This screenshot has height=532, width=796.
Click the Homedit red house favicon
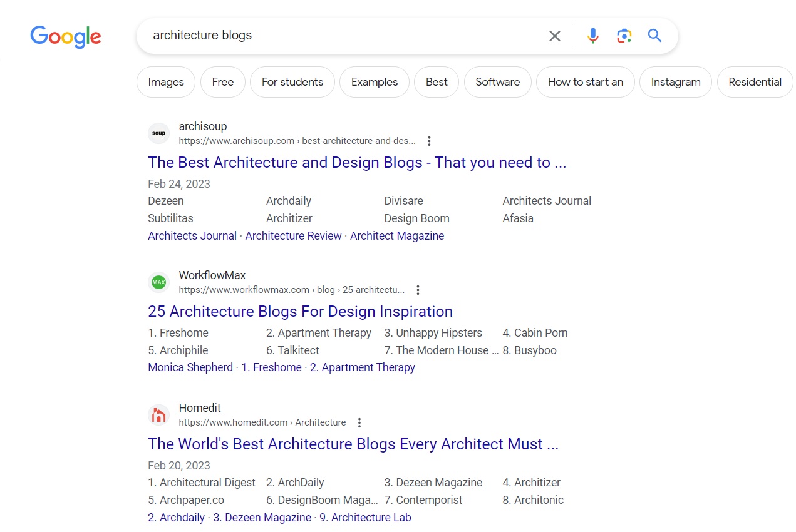coord(159,415)
